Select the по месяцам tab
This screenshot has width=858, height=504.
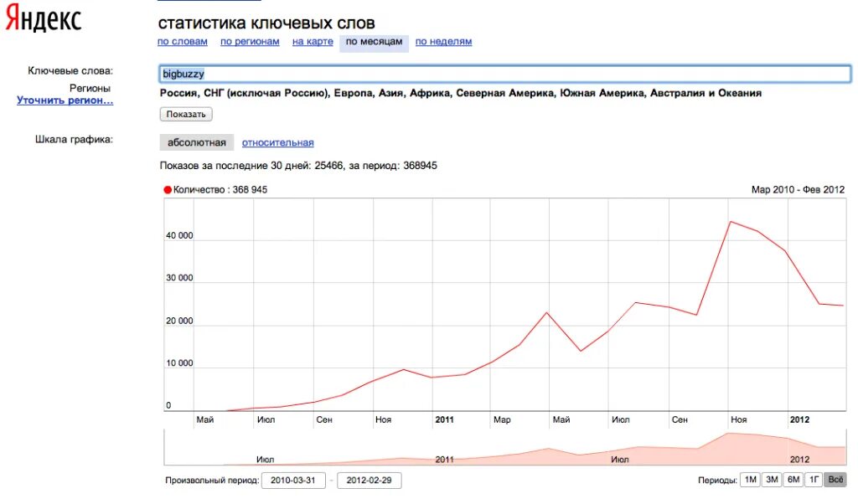[x=374, y=42]
